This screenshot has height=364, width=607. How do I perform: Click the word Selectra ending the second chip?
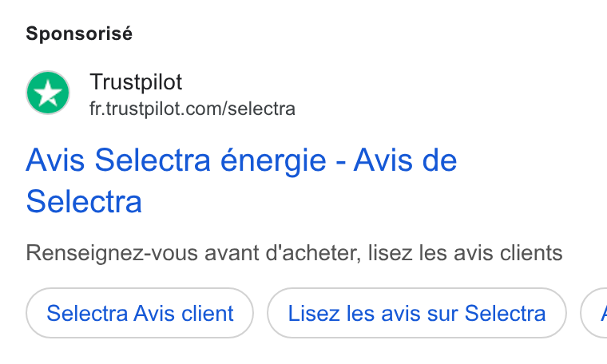tap(506, 314)
